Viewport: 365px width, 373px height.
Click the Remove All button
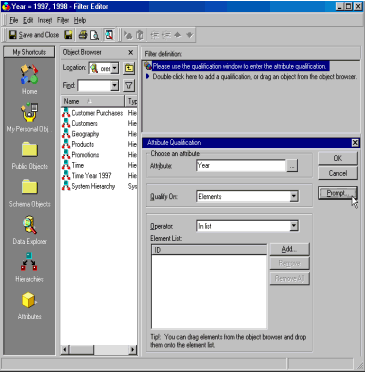point(289,278)
